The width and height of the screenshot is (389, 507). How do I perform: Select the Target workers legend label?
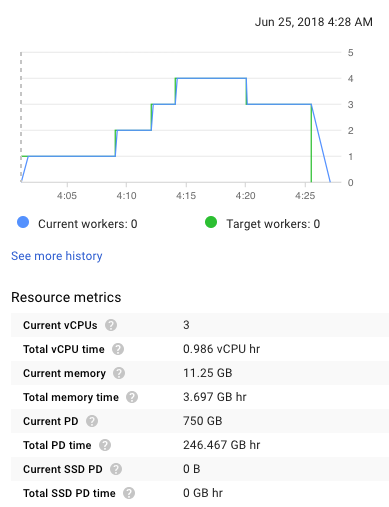click(273, 224)
